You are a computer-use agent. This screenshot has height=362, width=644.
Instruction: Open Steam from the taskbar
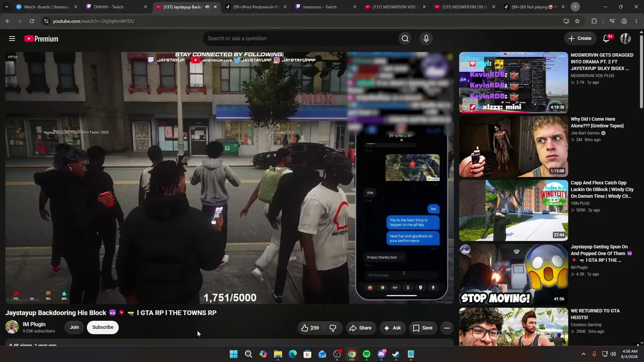pyautogui.click(x=396, y=354)
